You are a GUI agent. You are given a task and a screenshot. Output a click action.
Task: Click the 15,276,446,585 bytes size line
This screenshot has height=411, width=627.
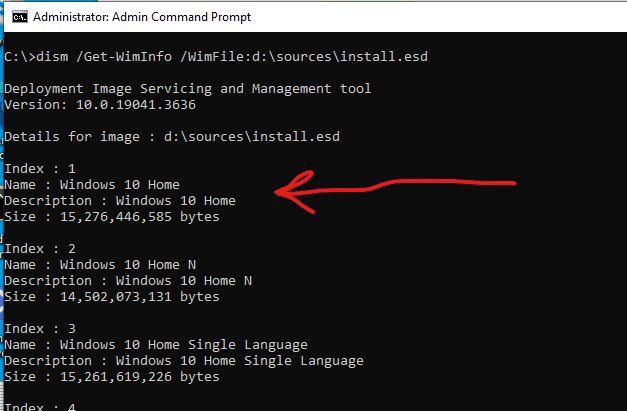[x=112, y=217]
